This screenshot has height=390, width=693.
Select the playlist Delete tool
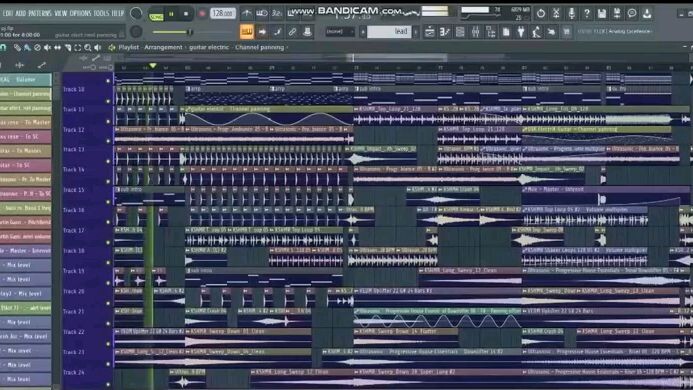click(x=37, y=47)
